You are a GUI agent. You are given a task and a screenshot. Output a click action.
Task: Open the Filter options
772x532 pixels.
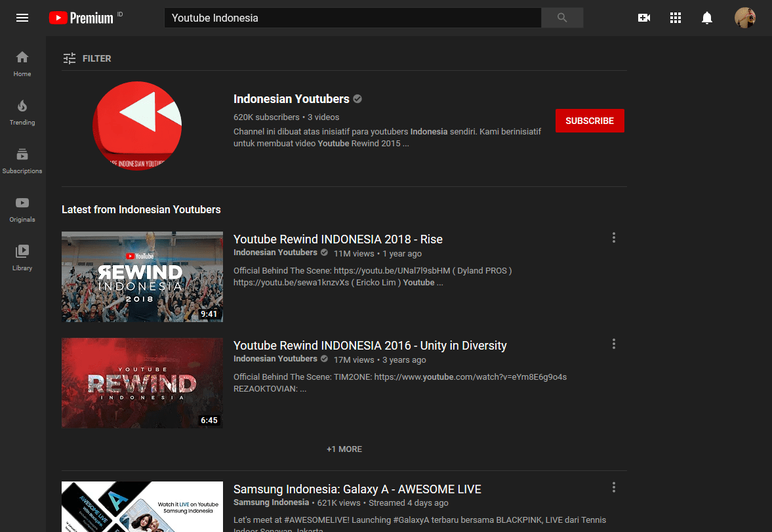pyautogui.click(x=87, y=58)
